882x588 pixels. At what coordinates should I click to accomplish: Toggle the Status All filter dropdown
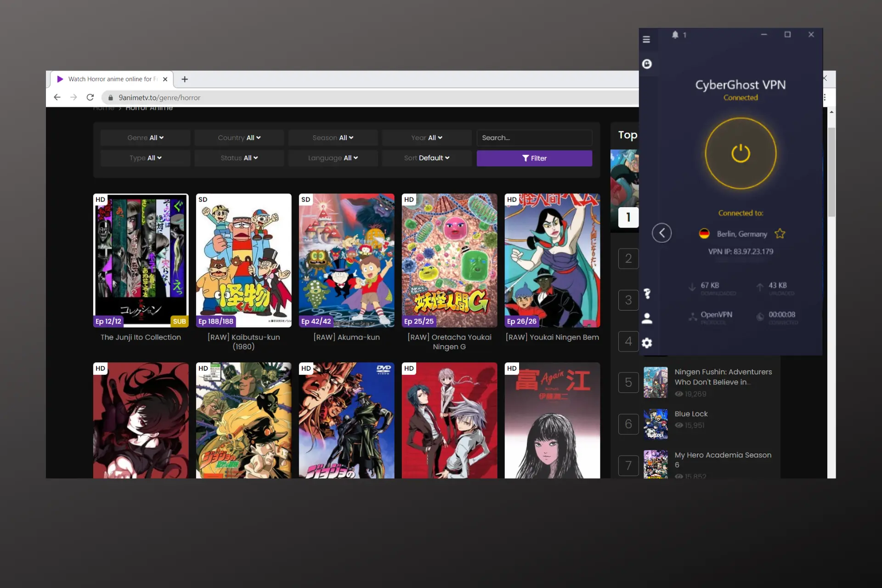(x=239, y=158)
